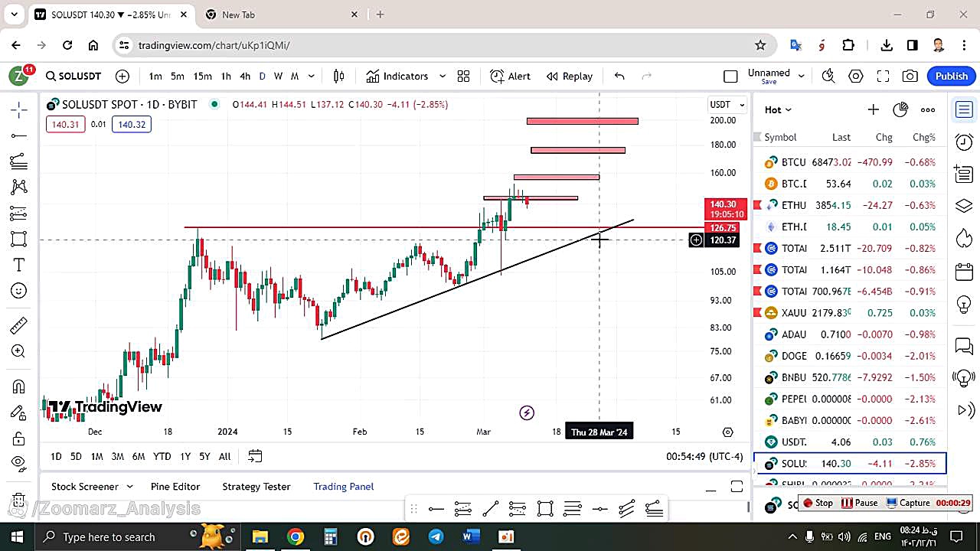Open the forecasting and measurement tools

click(19, 213)
